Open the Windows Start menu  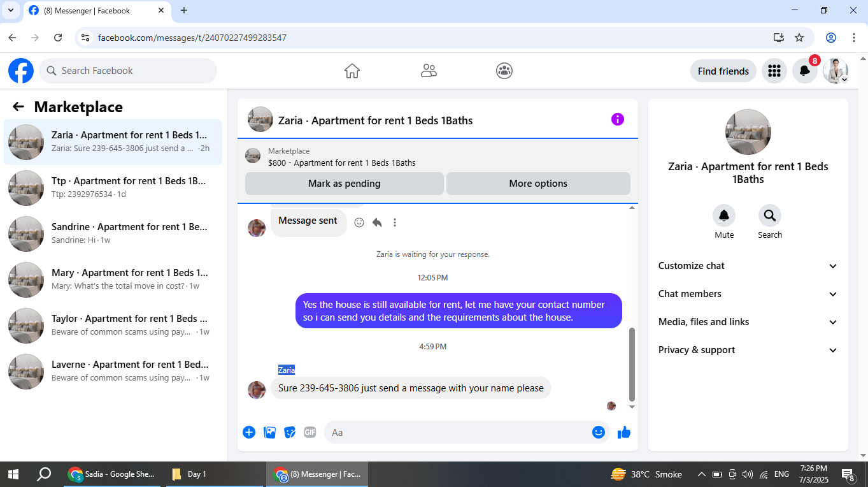point(13,474)
